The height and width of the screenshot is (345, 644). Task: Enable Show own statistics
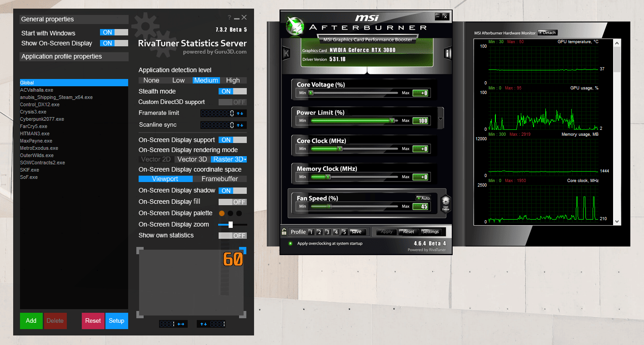233,236
